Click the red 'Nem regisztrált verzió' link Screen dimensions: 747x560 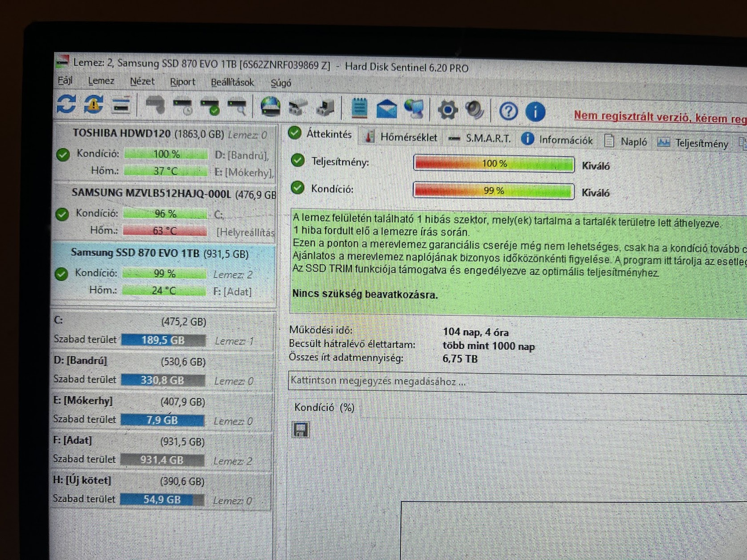pyautogui.click(x=660, y=117)
